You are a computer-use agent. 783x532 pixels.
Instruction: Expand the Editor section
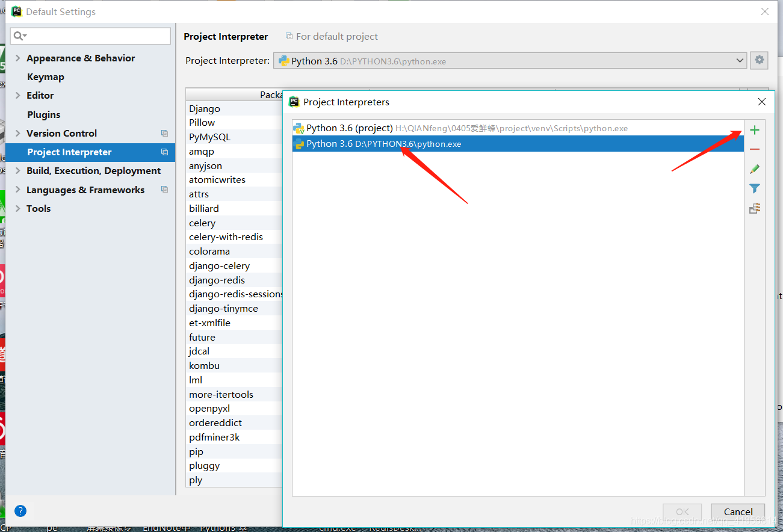(18, 95)
